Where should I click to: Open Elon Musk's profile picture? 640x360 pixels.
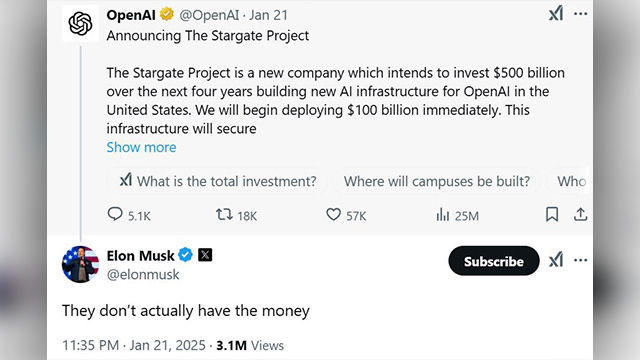click(80, 264)
